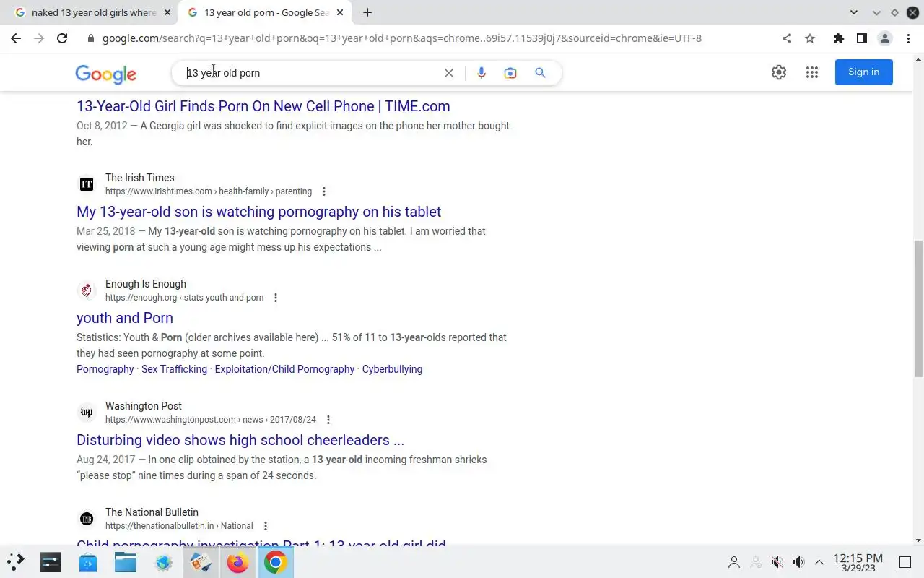Click the Sign in button

(x=864, y=72)
